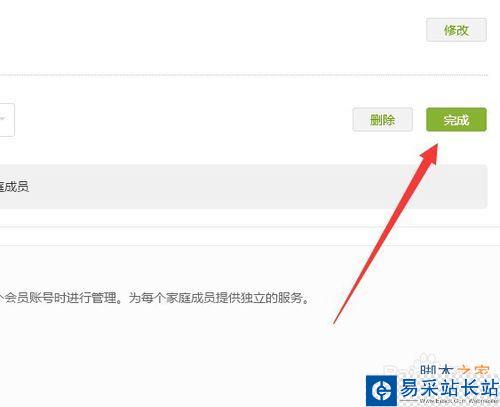The image size is (500, 407).
Task: Confirm with the green 完成 button
Action: point(456,119)
